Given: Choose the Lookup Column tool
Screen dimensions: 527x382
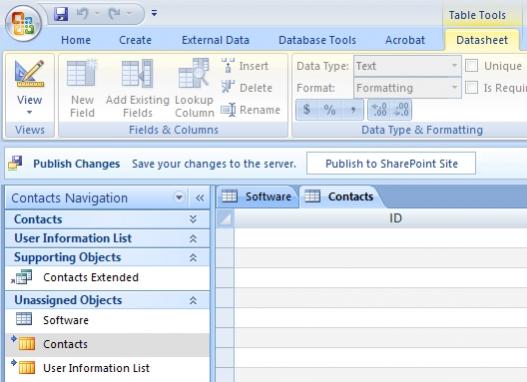Looking at the screenshot, I should [x=194, y=88].
